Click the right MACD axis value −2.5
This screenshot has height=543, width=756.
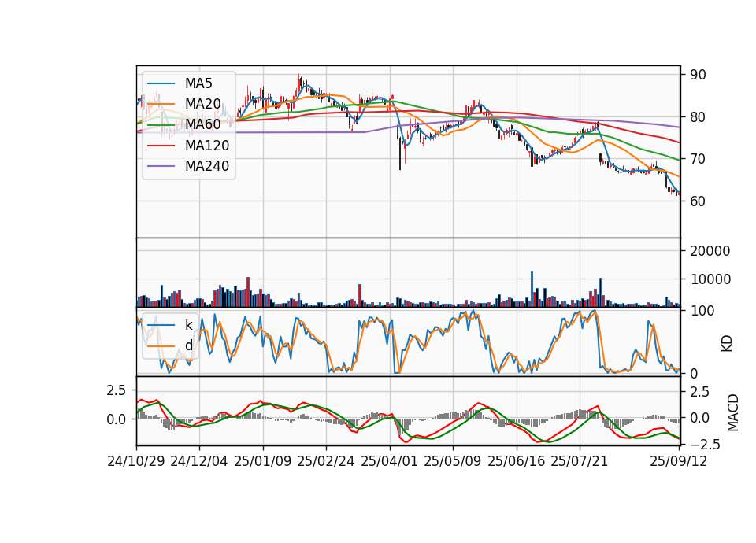pyautogui.click(x=705, y=444)
